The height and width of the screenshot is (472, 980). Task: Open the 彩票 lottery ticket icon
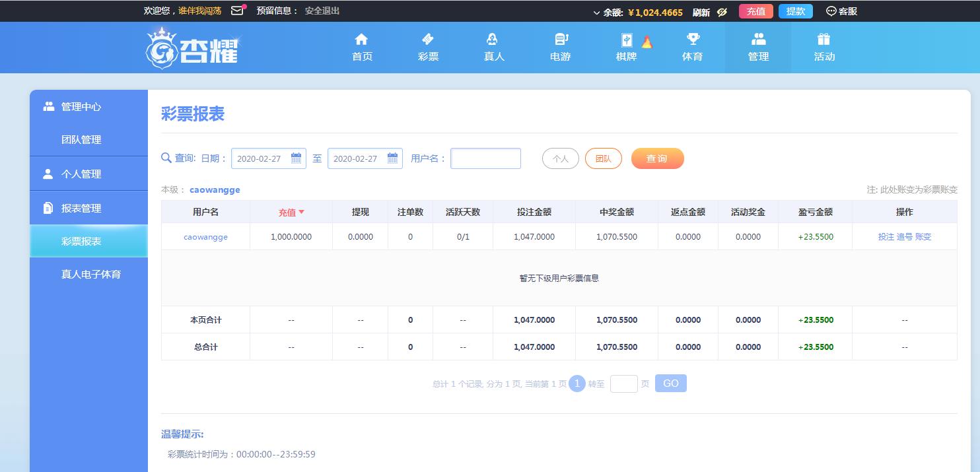click(427, 40)
